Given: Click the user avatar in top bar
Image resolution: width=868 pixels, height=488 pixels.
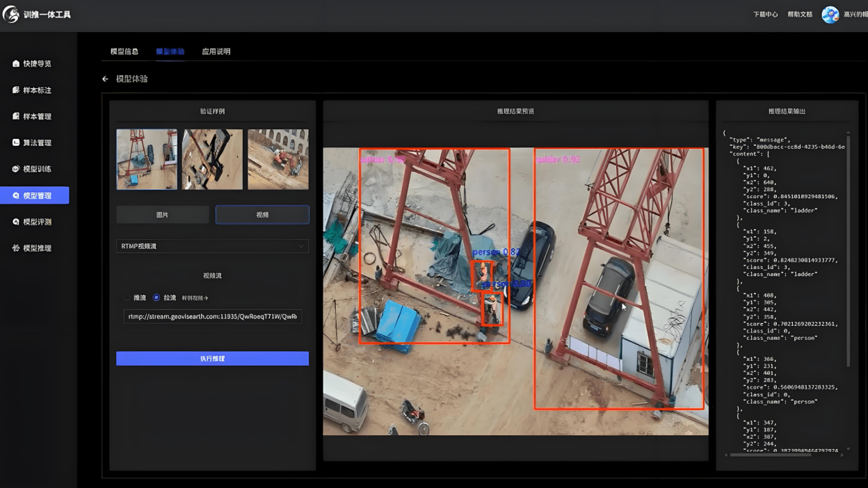Looking at the screenshot, I should pyautogui.click(x=830, y=15).
